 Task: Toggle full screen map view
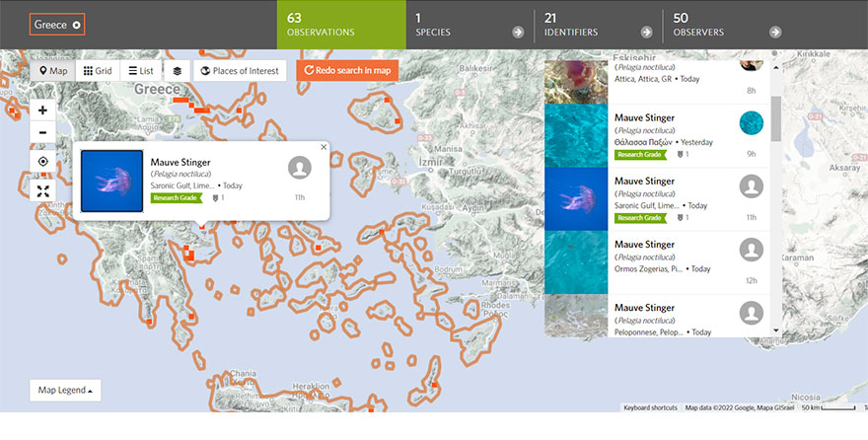click(42, 190)
